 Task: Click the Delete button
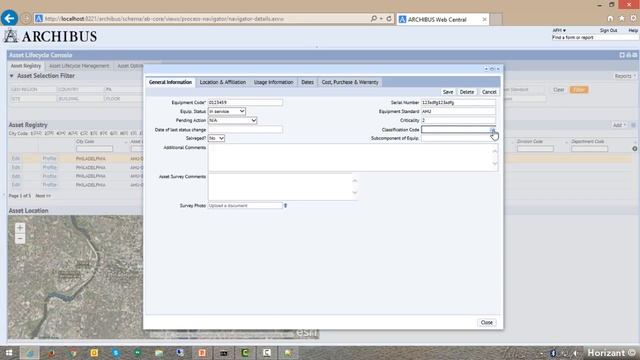[x=467, y=92]
